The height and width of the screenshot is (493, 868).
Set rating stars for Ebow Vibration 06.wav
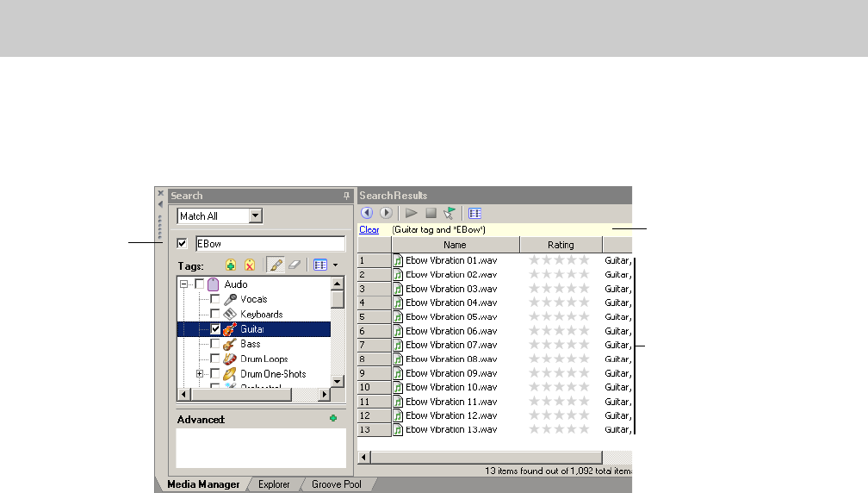pos(559,331)
